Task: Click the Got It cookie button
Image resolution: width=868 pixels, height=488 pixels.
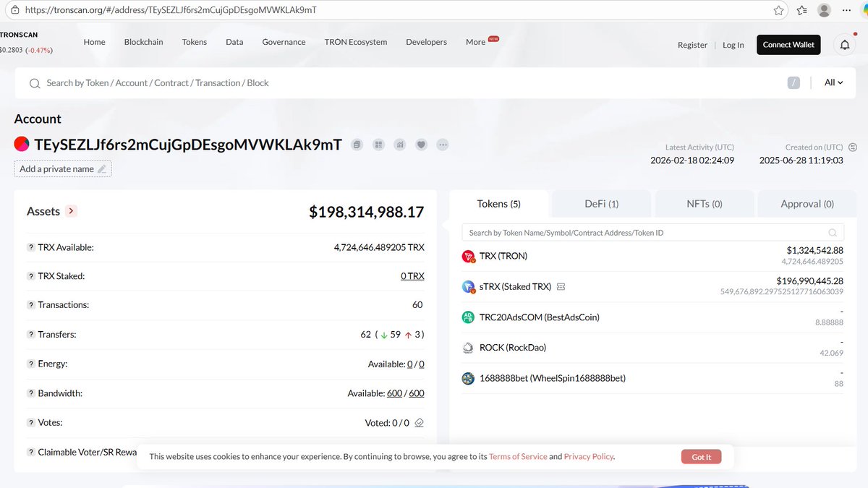Action: click(x=701, y=457)
